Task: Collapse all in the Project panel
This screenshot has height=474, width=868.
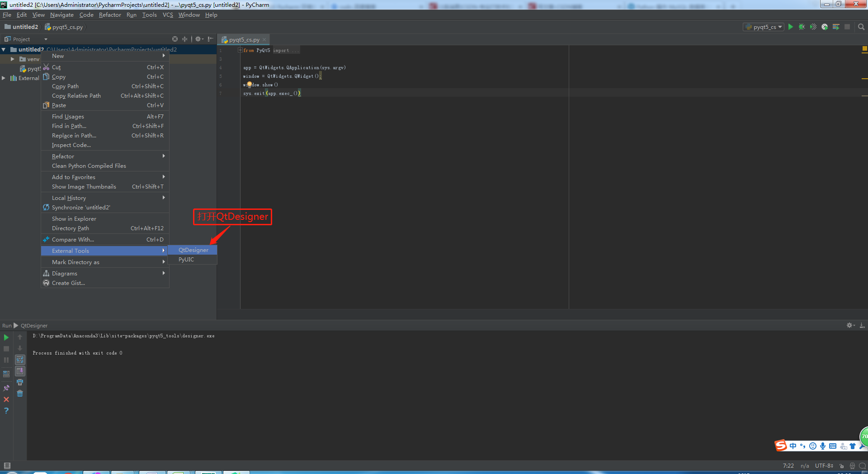Action: tap(184, 39)
